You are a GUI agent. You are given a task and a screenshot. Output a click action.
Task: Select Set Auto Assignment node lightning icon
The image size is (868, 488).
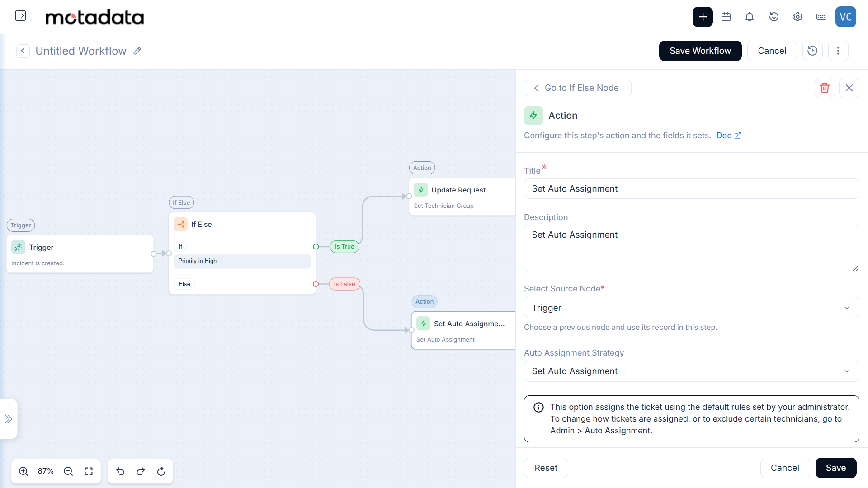point(423,324)
